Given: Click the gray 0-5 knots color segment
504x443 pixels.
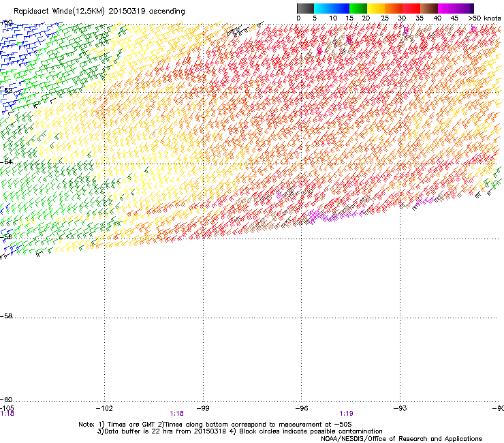Looking at the screenshot, I should point(305,8).
